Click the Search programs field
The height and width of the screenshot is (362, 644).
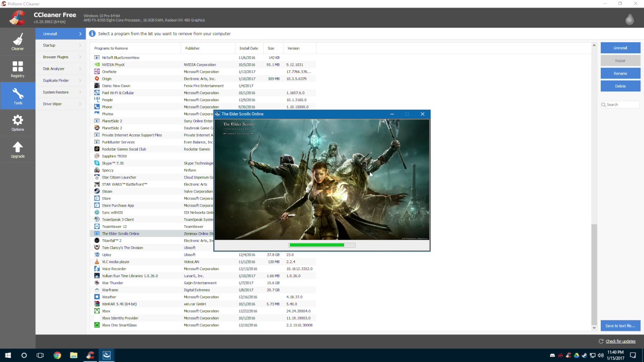[x=620, y=105]
